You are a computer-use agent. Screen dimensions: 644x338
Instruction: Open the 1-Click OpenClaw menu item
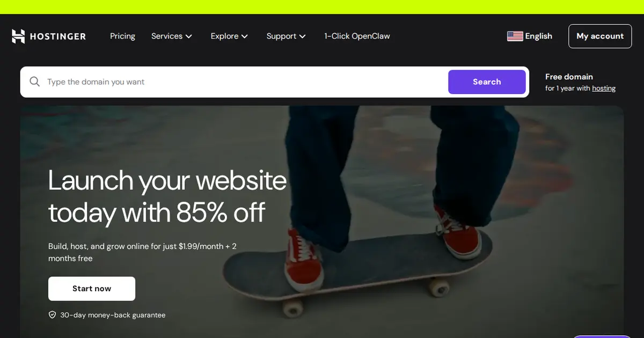coord(357,36)
